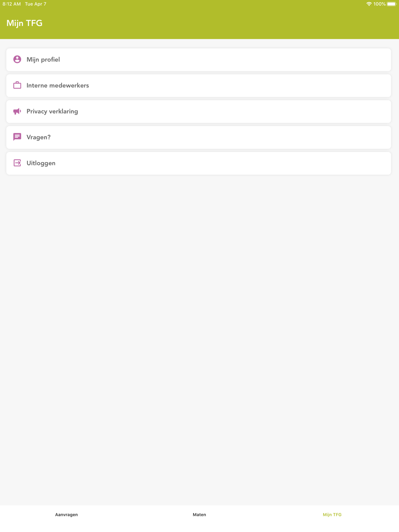The width and height of the screenshot is (399, 532).
Task: Open the Mijn profiel entry
Action: pos(199,60)
